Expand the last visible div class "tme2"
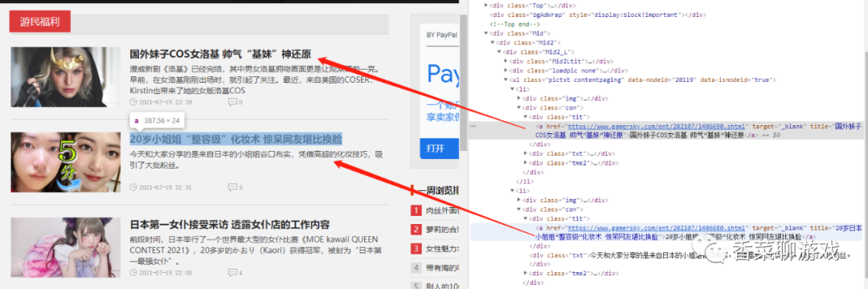 pyautogui.click(x=526, y=274)
